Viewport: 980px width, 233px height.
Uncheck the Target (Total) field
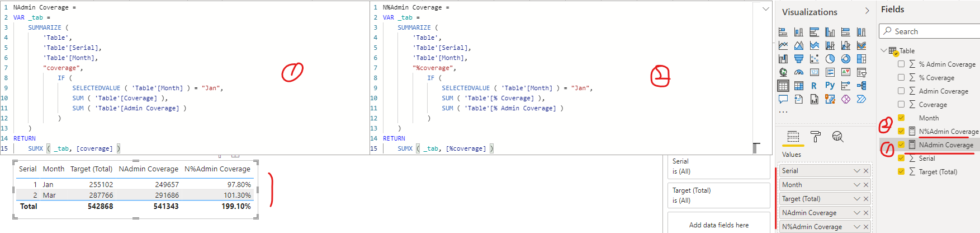(x=901, y=171)
